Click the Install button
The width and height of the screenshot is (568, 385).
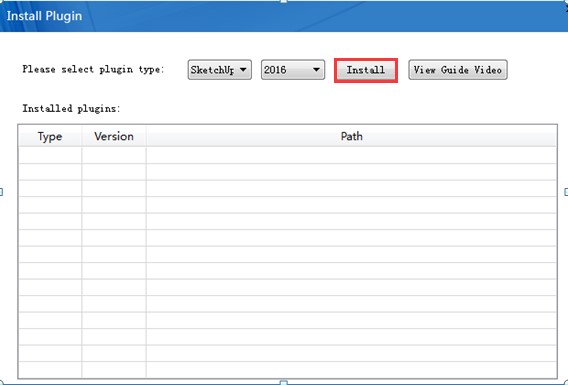[366, 70]
